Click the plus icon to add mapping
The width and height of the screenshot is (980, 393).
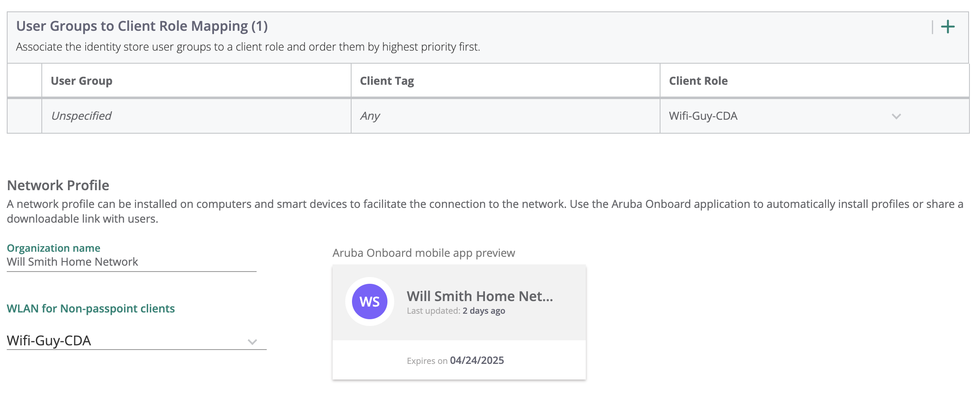(x=948, y=27)
